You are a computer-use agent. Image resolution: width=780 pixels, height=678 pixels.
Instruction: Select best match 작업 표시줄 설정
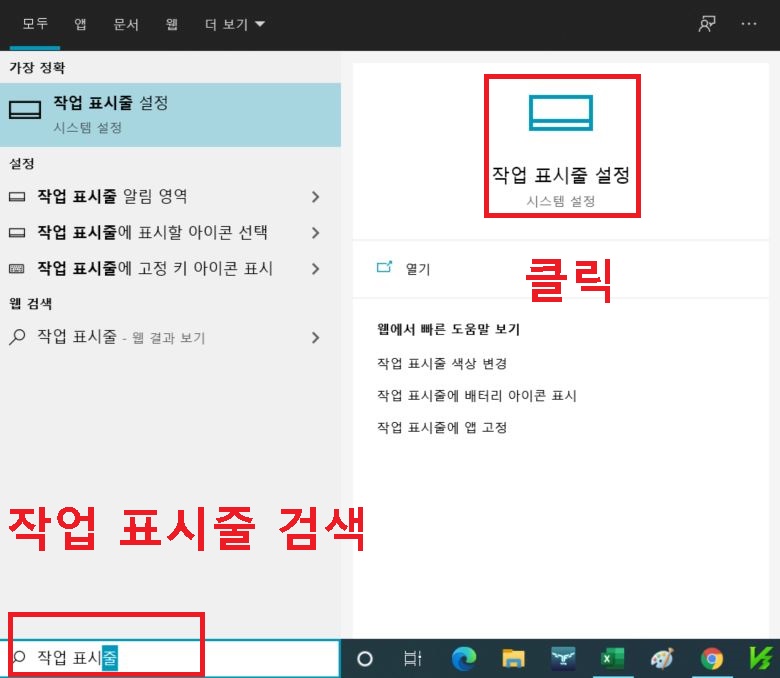click(x=170, y=115)
